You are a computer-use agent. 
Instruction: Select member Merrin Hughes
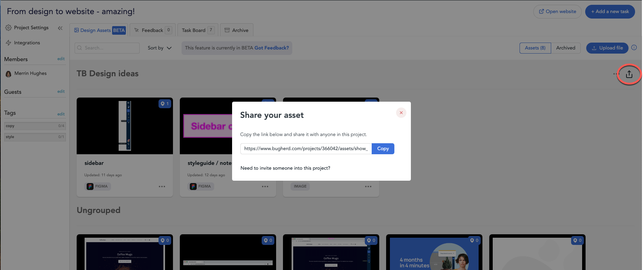[x=26, y=73]
